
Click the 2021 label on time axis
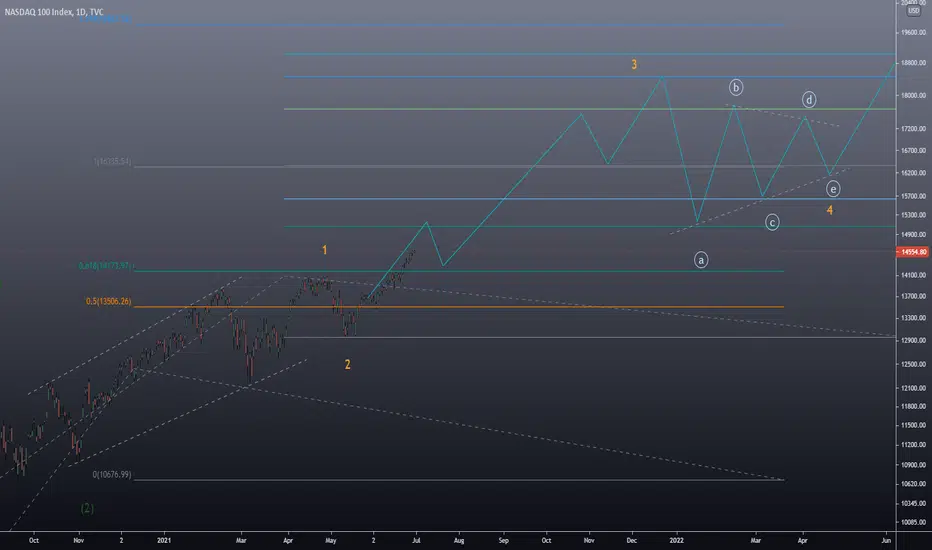click(164, 540)
